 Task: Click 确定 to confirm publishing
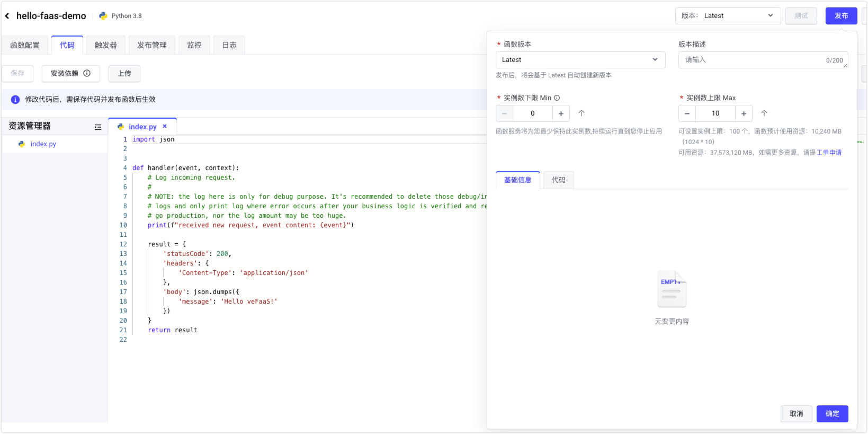[x=833, y=414]
